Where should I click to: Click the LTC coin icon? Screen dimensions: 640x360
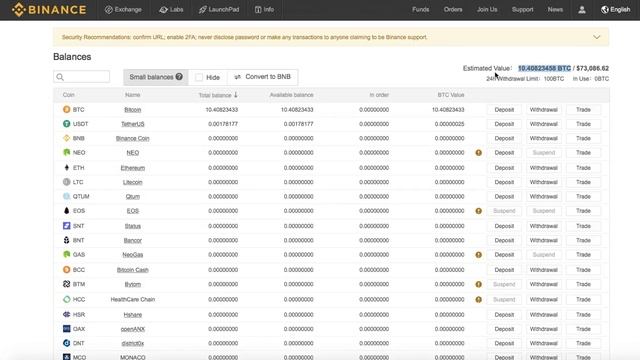[x=67, y=182]
